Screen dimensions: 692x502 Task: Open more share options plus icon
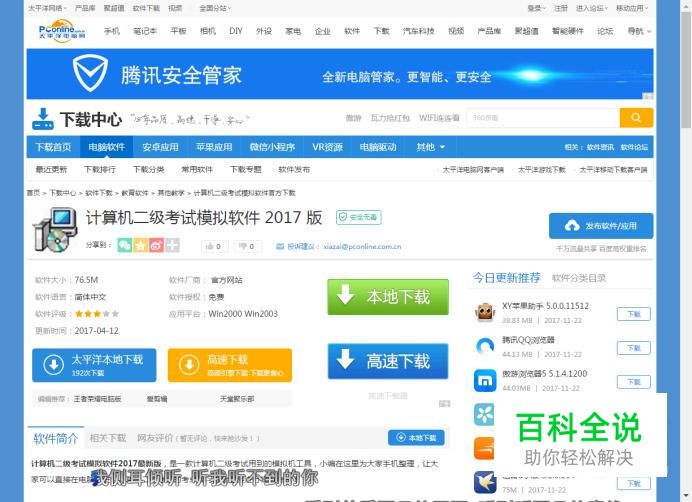pos(172,245)
